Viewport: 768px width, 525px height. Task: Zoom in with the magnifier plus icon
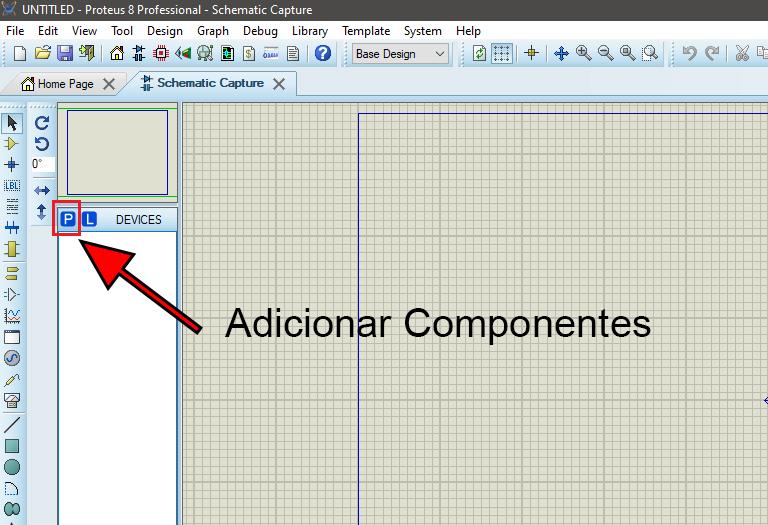[x=583, y=53]
